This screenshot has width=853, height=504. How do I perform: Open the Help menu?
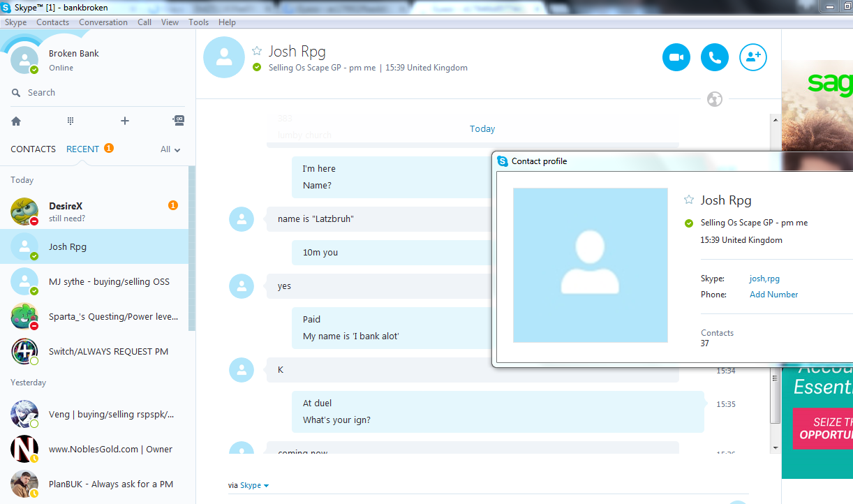227,22
